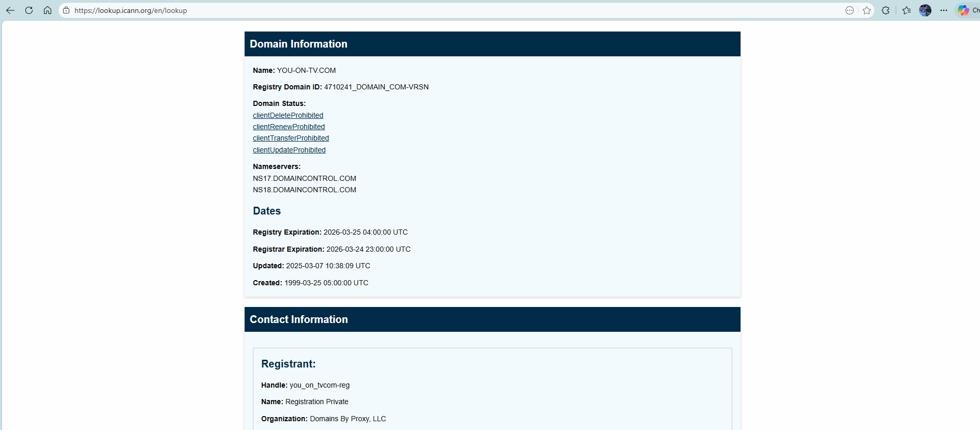The height and width of the screenshot is (430, 980).
Task: Go to the browser home page
Action: point(48,10)
